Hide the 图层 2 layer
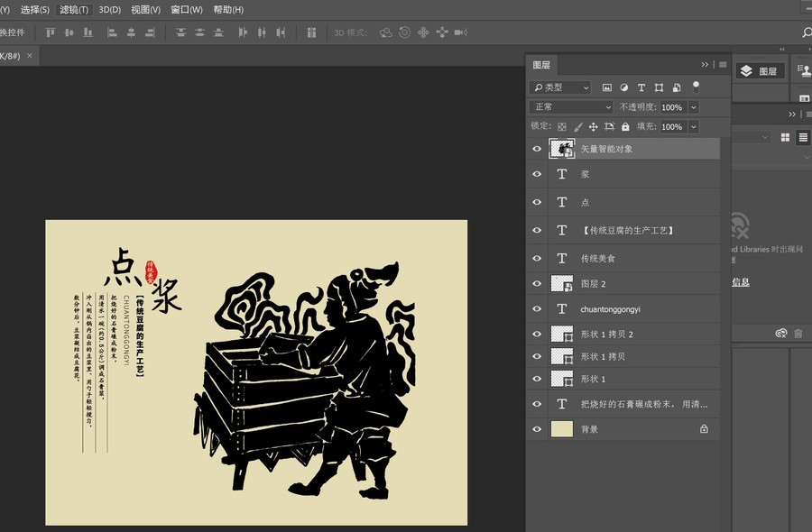This screenshot has height=532, width=812. click(x=537, y=284)
